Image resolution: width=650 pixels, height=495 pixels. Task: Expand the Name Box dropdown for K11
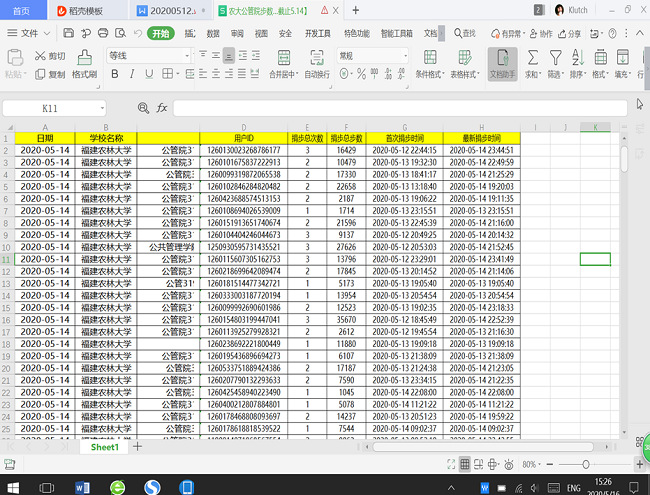coord(101,107)
